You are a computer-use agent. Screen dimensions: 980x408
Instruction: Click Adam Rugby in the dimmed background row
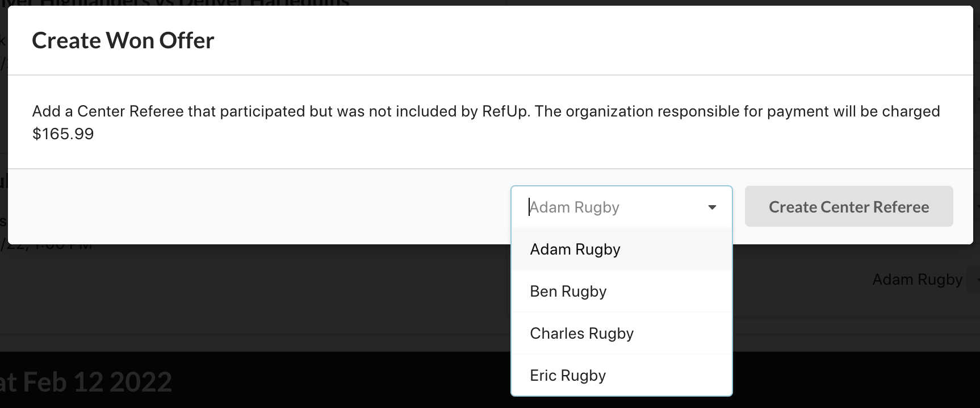tap(917, 280)
